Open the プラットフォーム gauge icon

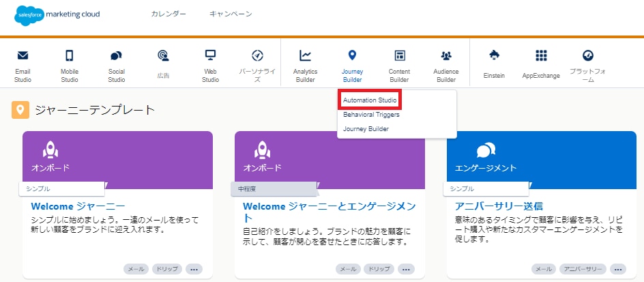(x=588, y=55)
